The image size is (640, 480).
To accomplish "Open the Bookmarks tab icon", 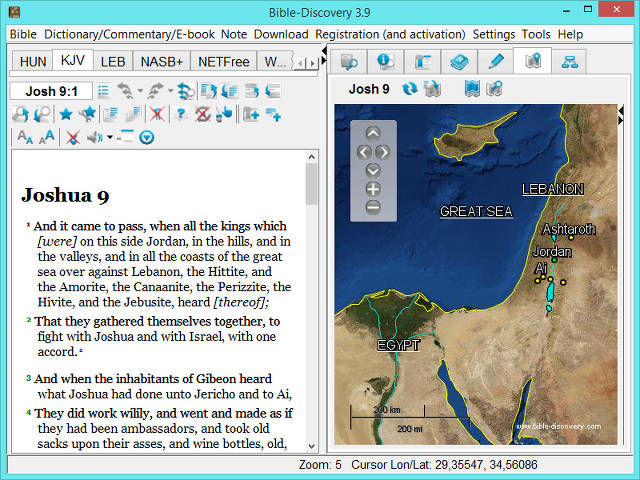I will tap(422, 62).
